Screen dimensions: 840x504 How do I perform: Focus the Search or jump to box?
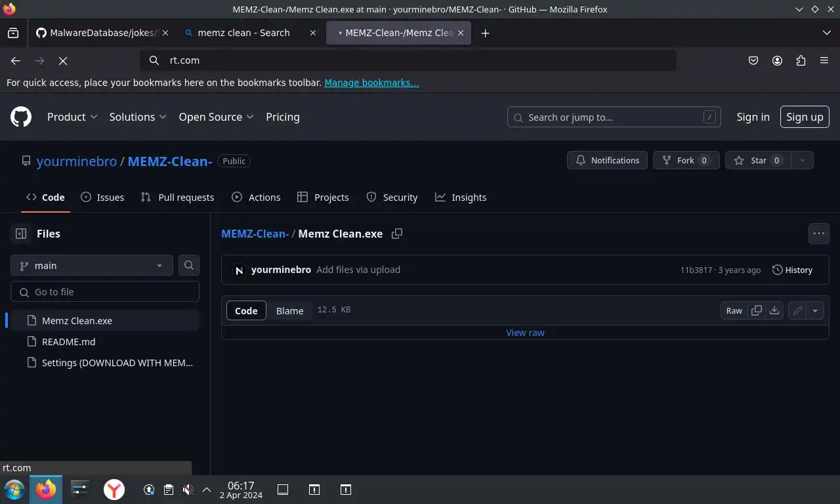614,117
